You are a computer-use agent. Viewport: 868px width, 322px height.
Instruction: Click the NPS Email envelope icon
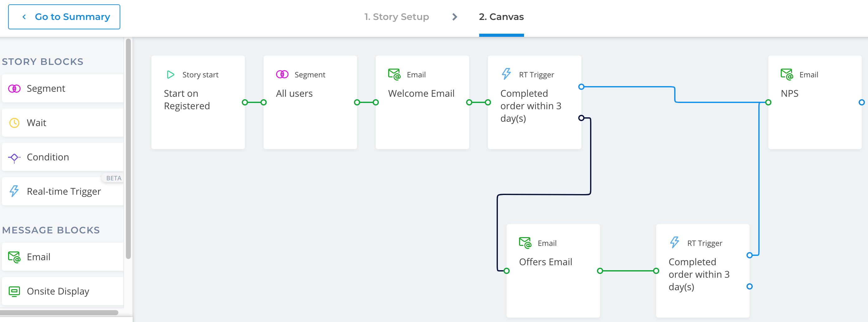coord(787,74)
